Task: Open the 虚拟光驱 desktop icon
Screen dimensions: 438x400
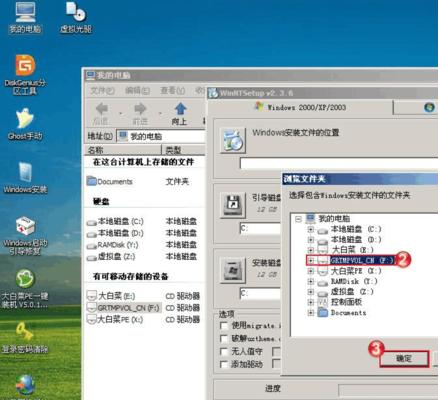Action: click(76, 12)
